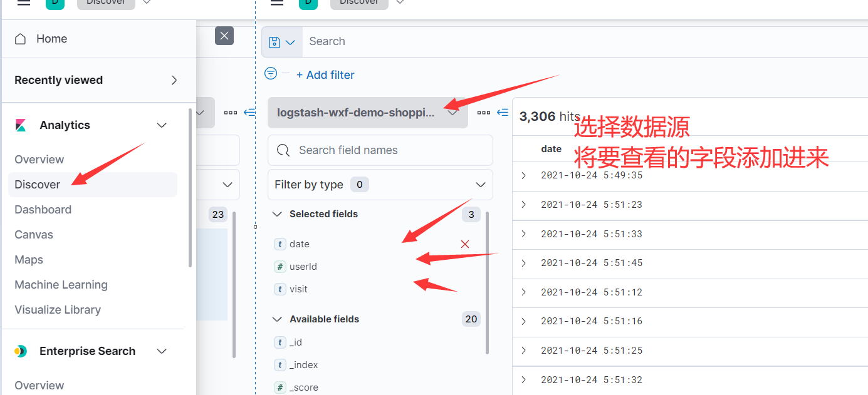Screen dimensions: 868x395
Task: Click the date column header
Action: click(x=552, y=149)
